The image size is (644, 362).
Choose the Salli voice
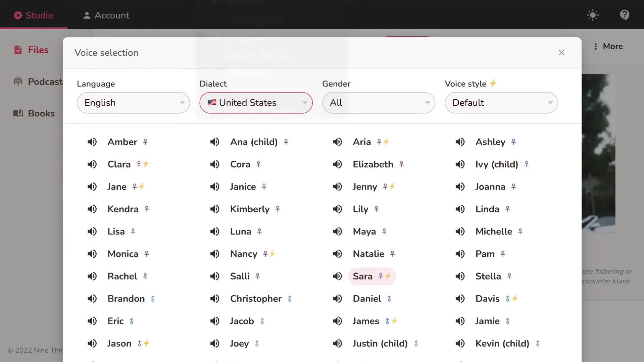click(x=240, y=276)
